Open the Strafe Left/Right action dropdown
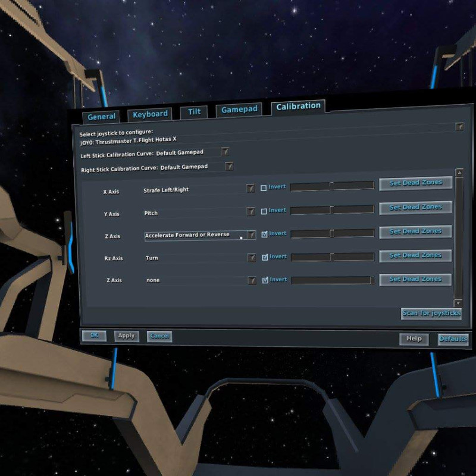The width and height of the screenshot is (476, 476). [x=250, y=189]
